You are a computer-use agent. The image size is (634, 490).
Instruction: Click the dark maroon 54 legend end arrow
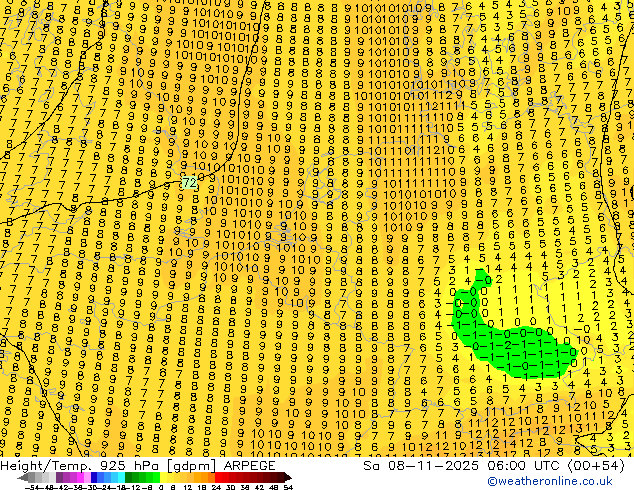(x=288, y=477)
